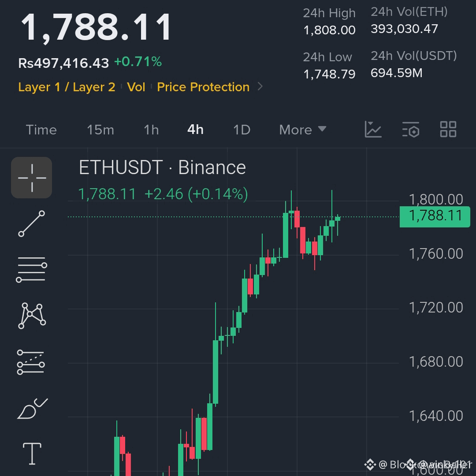The image size is (476, 476).
Task: Open the Price Protection tag link
Action: pos(203,87)
